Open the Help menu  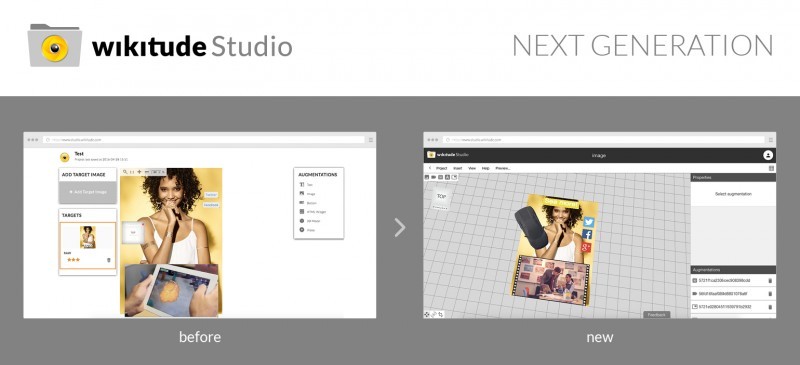point(486,168)
